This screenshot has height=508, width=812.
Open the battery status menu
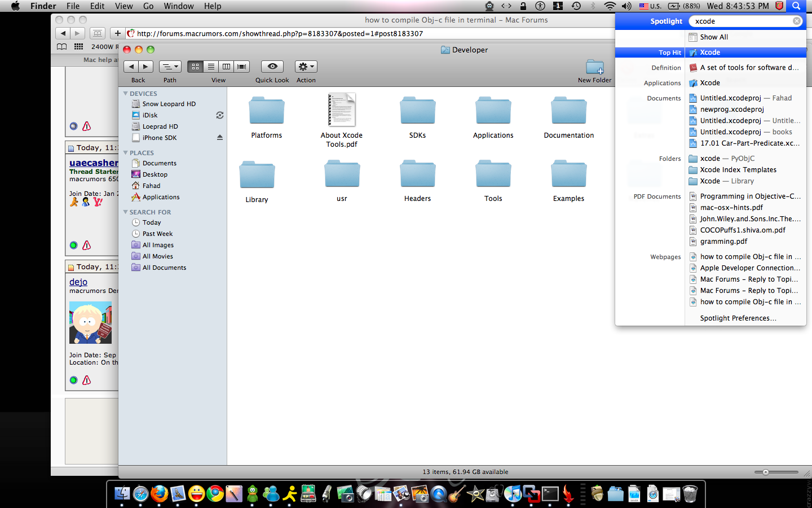pyautogui.click(x=684, y=6)
